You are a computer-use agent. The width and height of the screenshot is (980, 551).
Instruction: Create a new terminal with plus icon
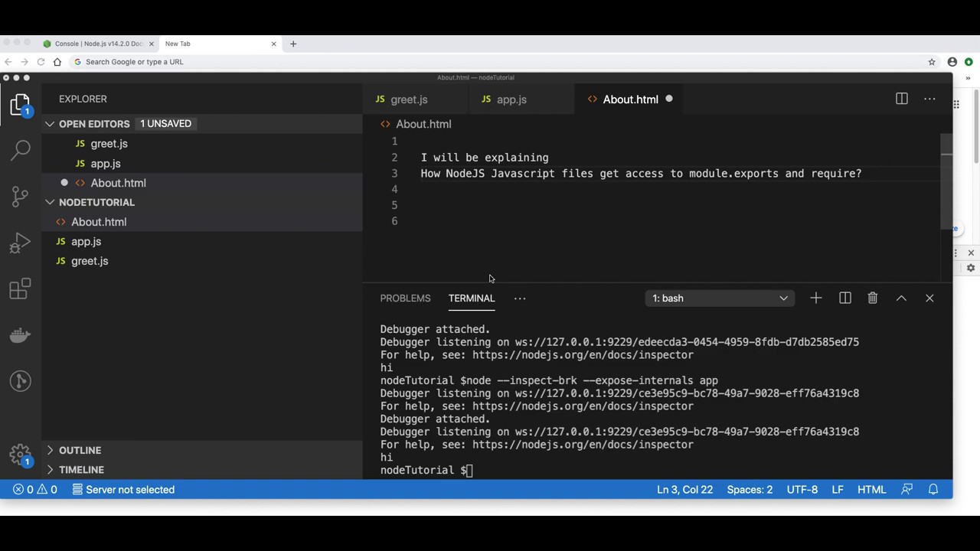tap(815, 298)
